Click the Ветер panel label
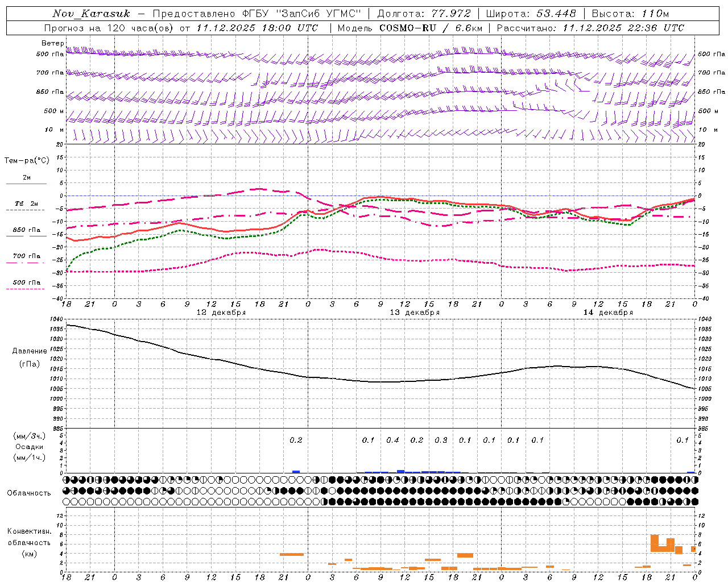This screenshot has height=582, width=728. 52,43
